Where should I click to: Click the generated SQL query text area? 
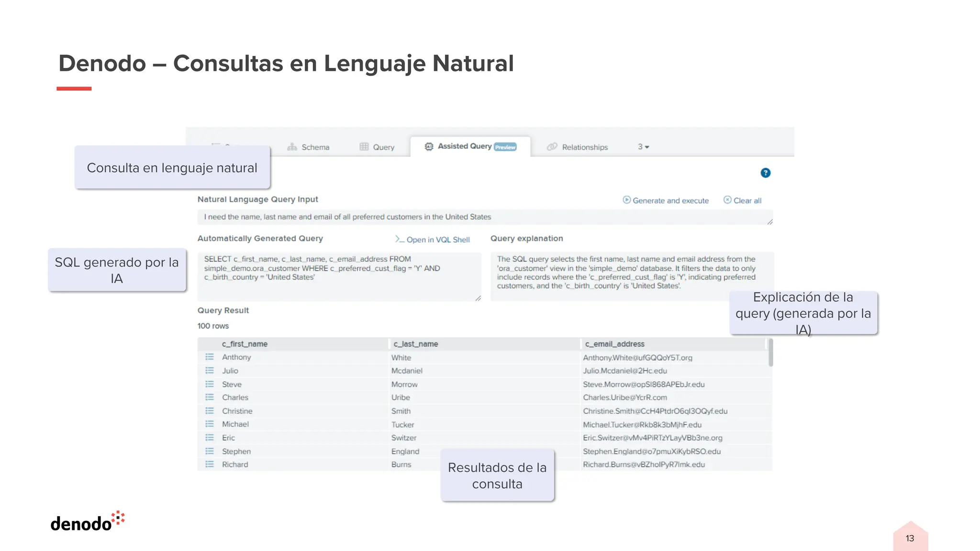339,276
